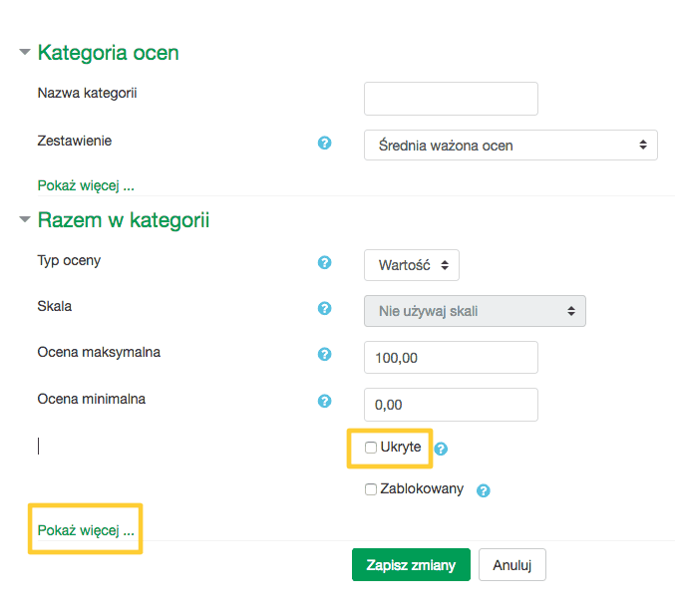
Task: Click the Ocena maksymalna input field
Action: click(x=451, y=357)
